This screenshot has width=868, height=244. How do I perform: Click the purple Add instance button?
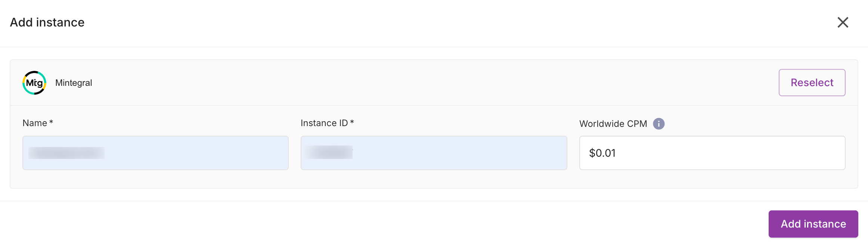pyautogui.click(x=813, y=224)
